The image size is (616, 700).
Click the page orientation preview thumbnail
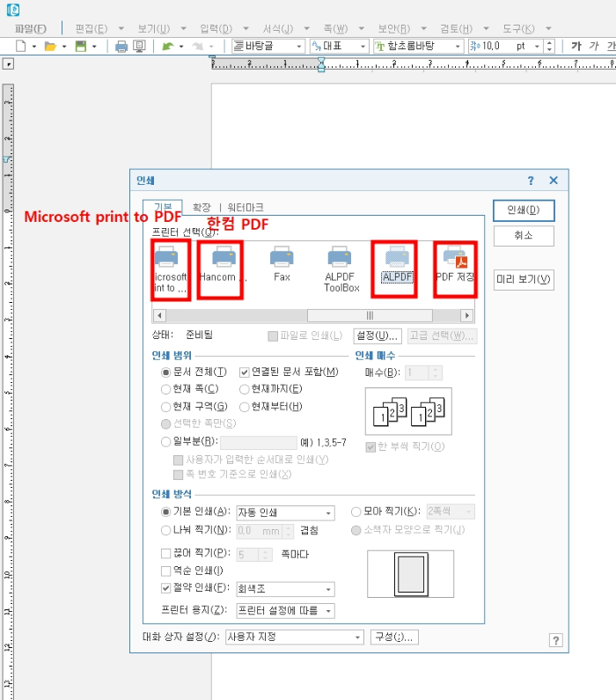(410, 574)
